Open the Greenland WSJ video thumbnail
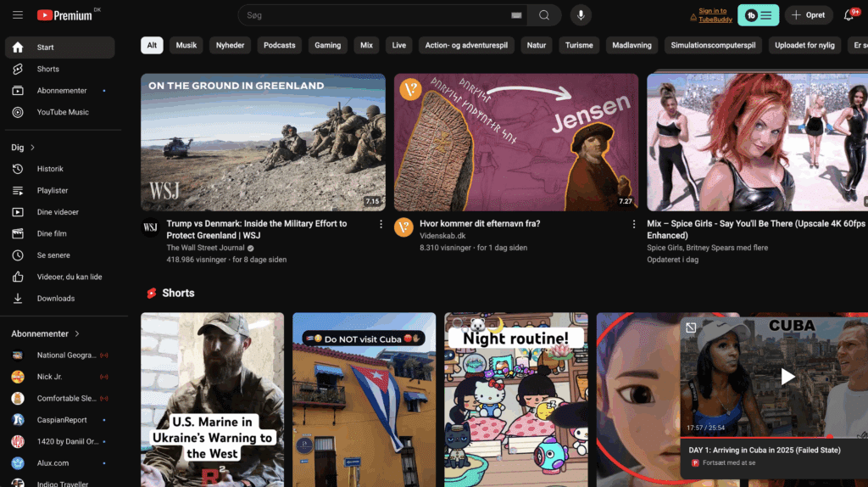Image resolution: width=868 pixels, height=487 pixels. (263, 143)
